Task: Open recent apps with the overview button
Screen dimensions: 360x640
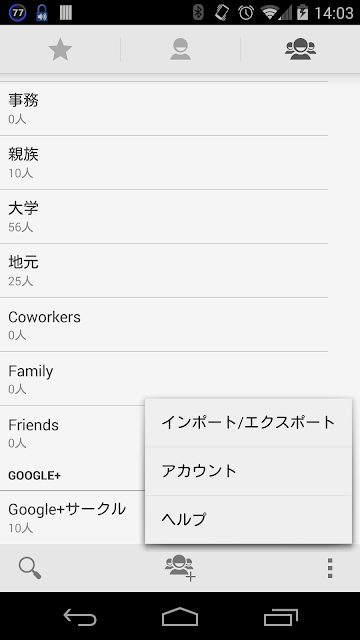Action: tap(280, 617)
